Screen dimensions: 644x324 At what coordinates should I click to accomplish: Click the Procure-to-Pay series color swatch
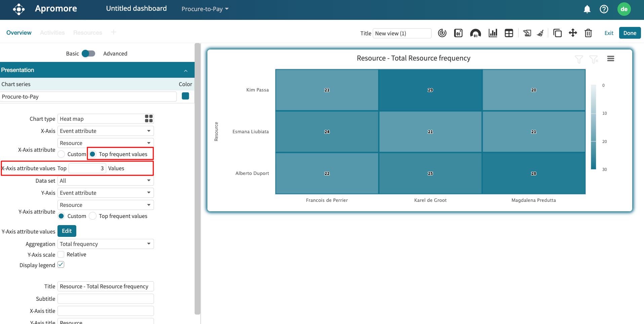pos(185,96)
